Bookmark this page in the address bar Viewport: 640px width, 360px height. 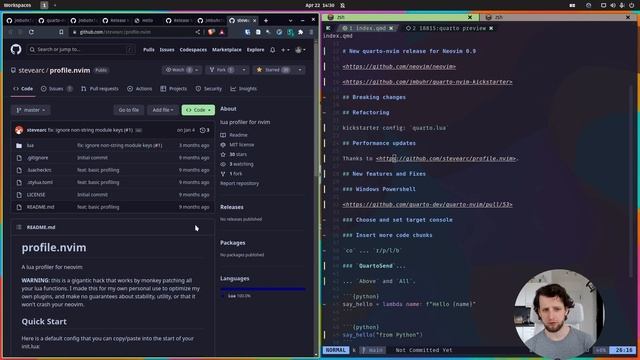tap(61, 32)
